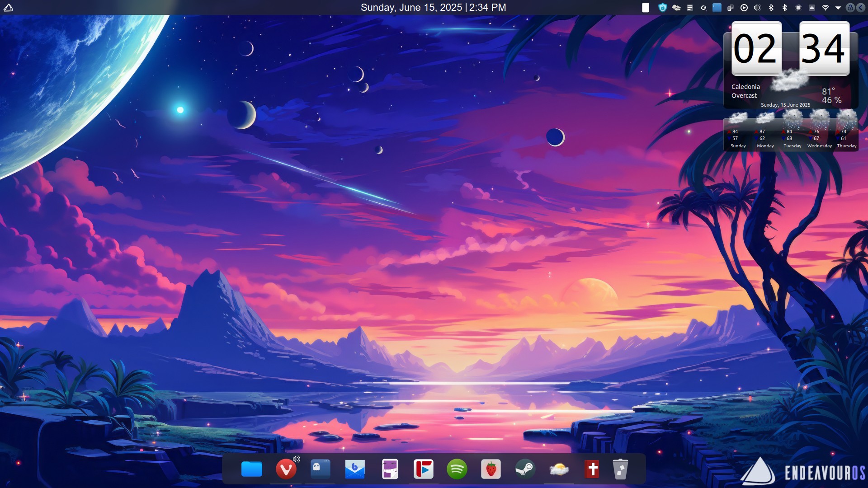
Task: Launch Steam from the dock
Action: point(525,469)
